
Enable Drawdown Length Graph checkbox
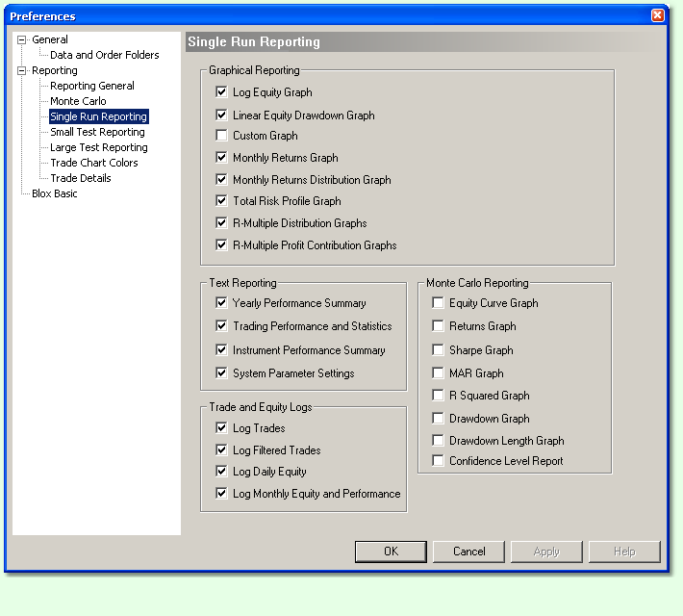438,441
